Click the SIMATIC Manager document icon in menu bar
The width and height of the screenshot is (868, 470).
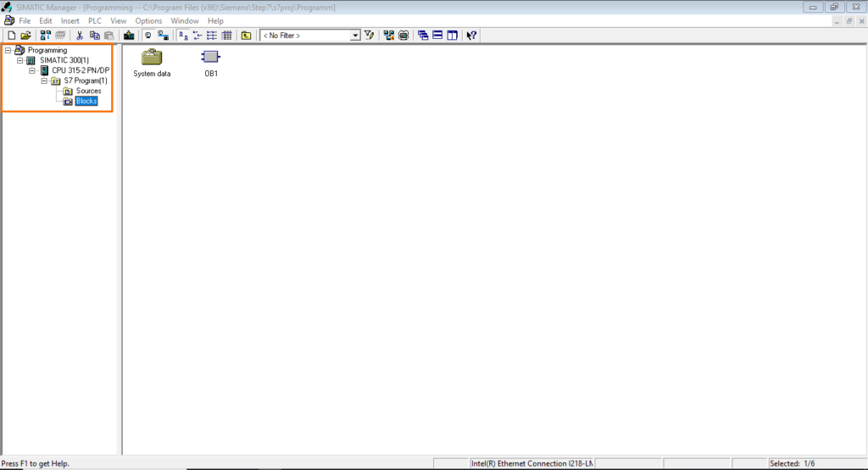[8, 21]
